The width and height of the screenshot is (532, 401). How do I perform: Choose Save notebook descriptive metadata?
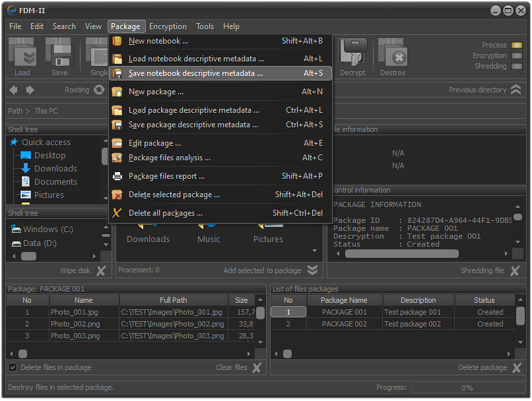(x=220, y=73)
